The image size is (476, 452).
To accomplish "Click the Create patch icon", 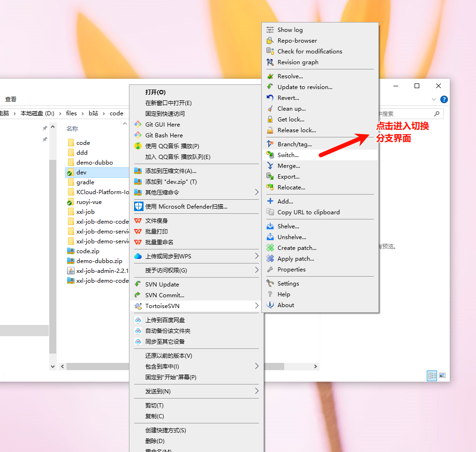I will (x=270, y=248).
